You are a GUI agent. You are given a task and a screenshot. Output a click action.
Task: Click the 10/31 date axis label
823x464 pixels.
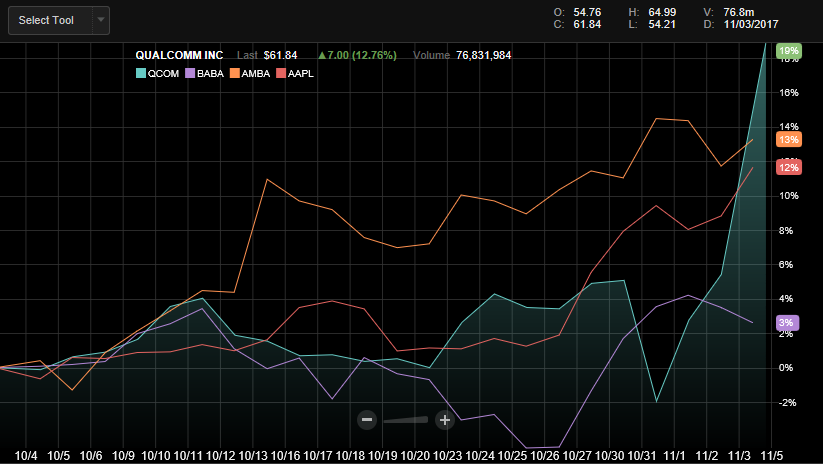point(642,456)
